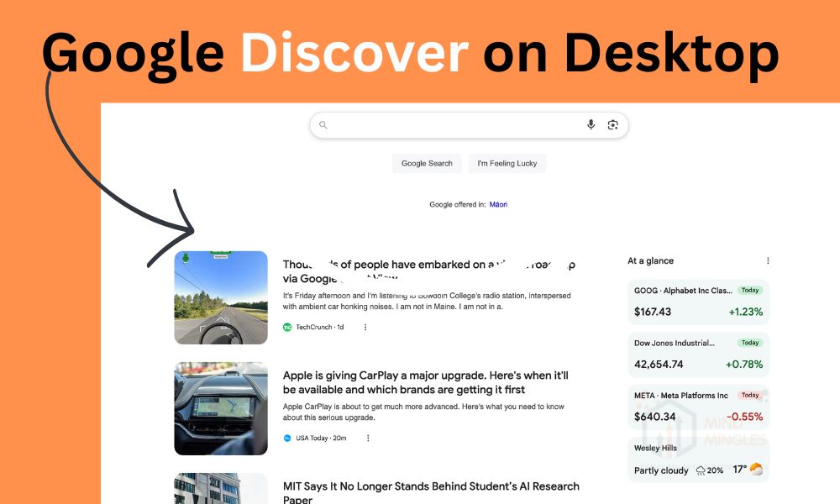Click the +1.23% change value

pyautogui.click(x=746, y=312)
